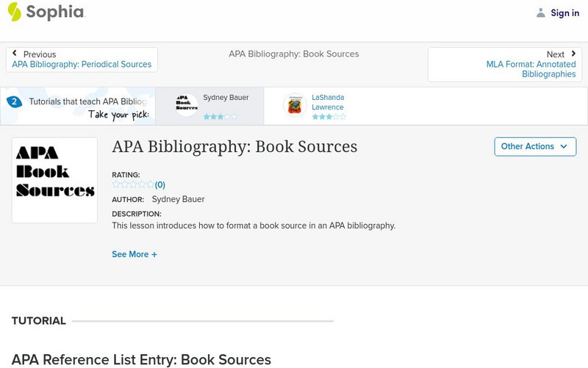Click the star rating under RATING
The height and width of the screenshot is (368, 588).
pos(133,185)
